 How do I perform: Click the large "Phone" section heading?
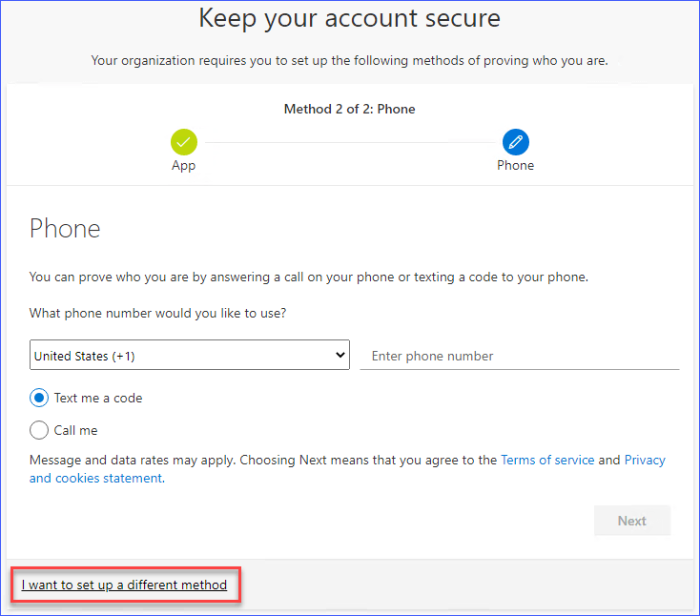tap(65, 229)
